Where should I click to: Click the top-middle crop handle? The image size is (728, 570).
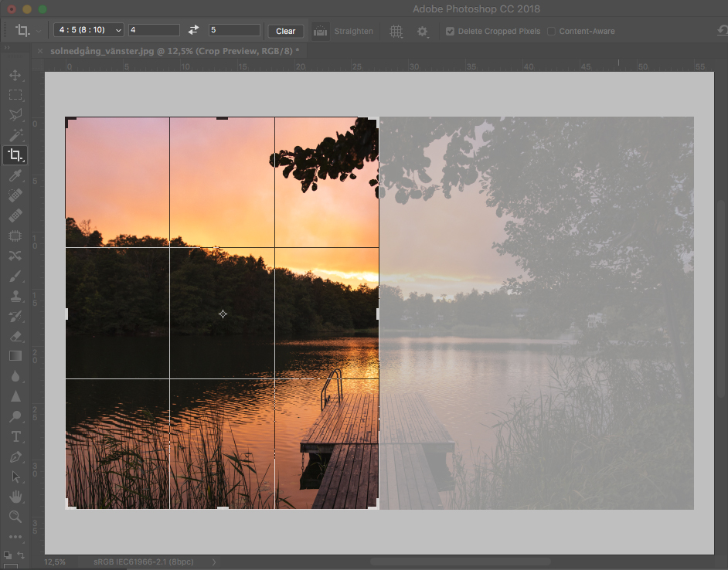pyautogui.click(x=223, y=118)
